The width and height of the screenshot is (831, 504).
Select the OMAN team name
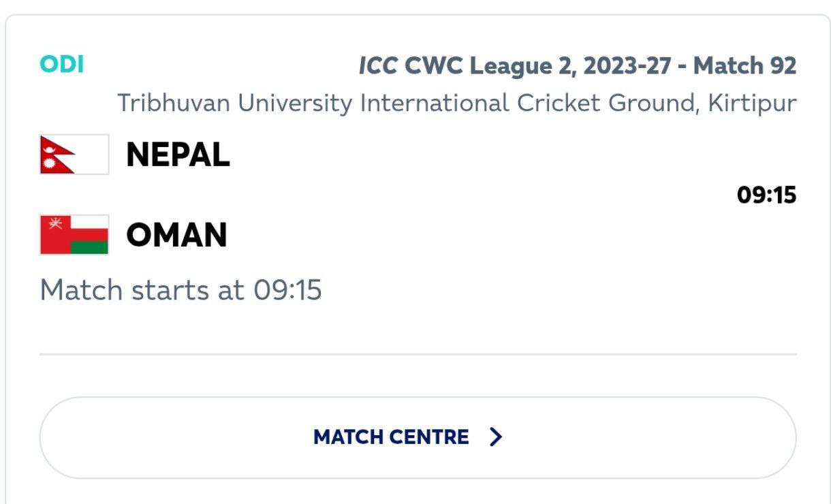click(x=176, y=235)
